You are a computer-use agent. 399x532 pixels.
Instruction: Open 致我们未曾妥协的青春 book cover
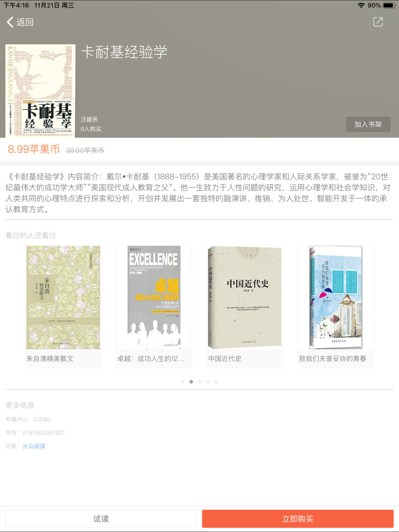coord(336,298)
